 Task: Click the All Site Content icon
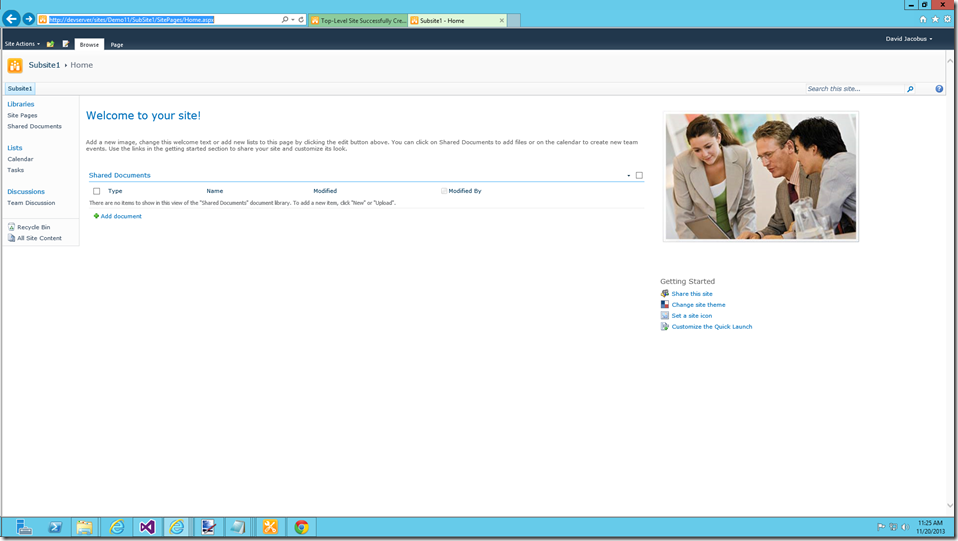click(x=11, y=238)
